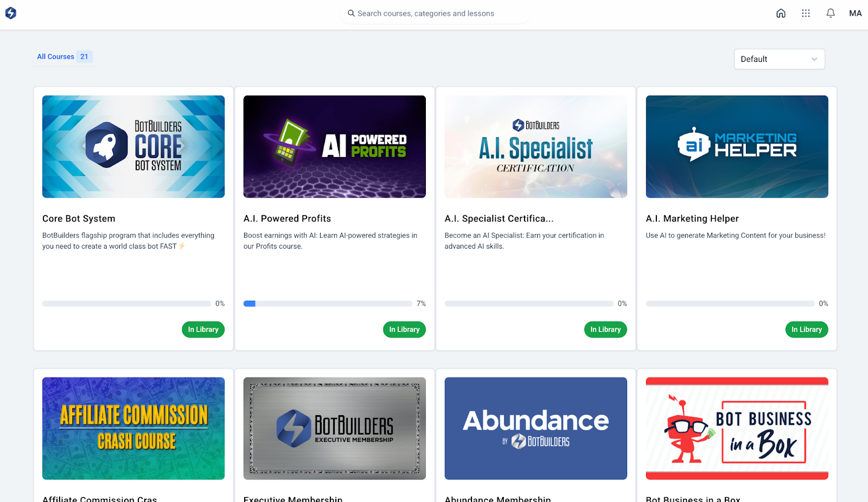Click the 21 course count badge
The width and height of the screenshot is (868, 502).
(84, 56)
